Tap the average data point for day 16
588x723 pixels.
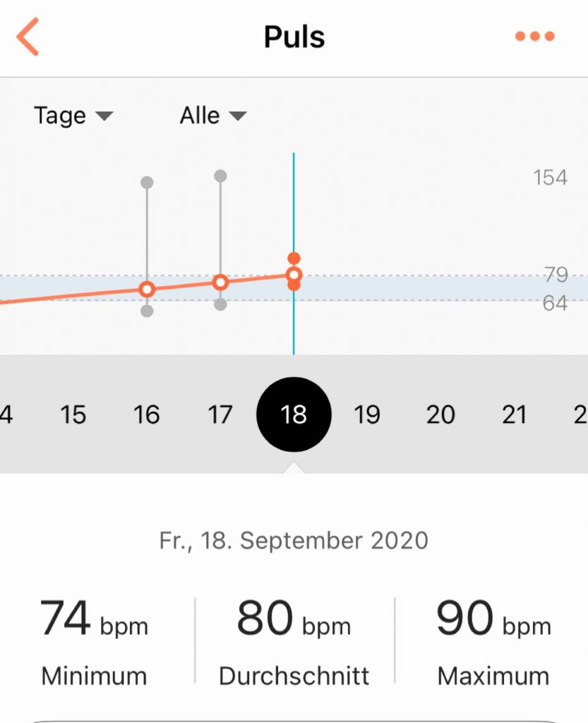point(147,289)
